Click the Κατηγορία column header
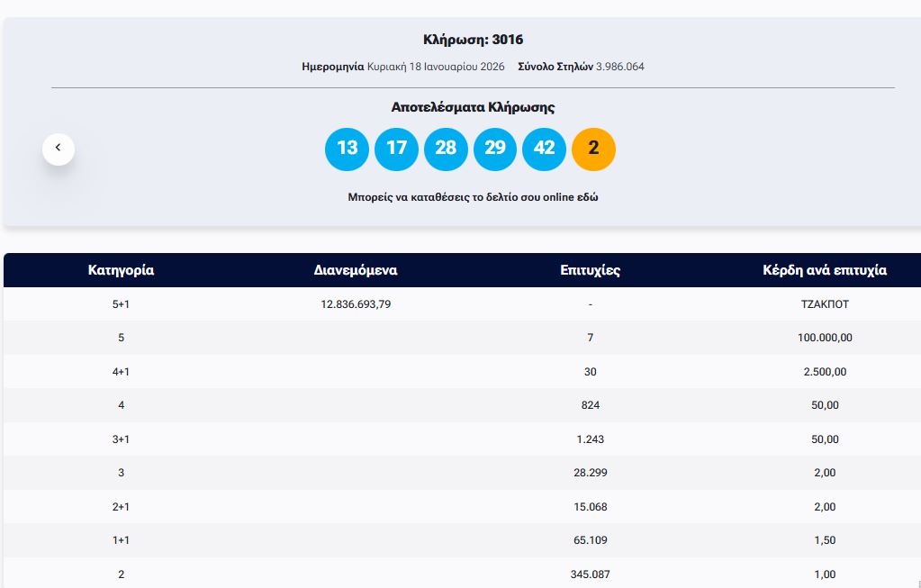The height and width of the screenshot is (588, 921). (121, 270)
